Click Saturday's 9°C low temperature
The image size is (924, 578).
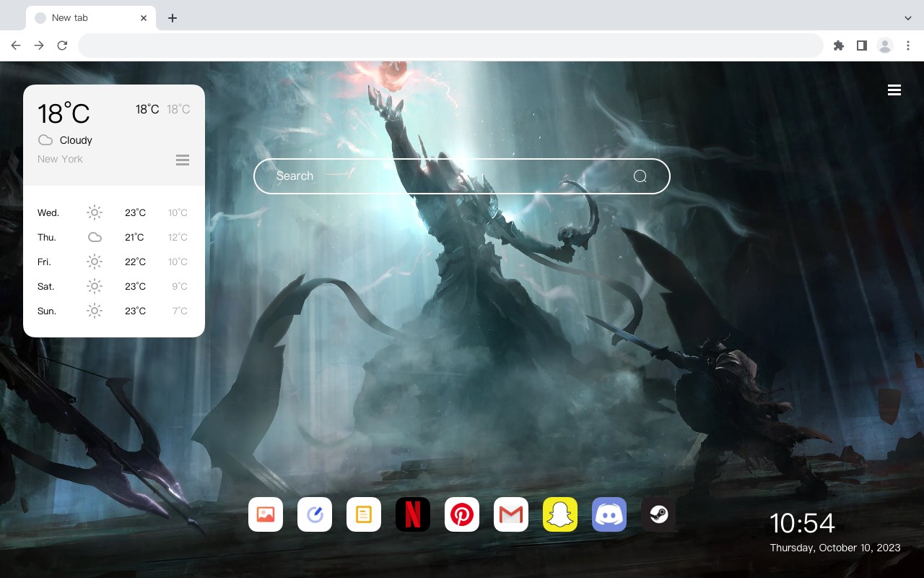180,286
